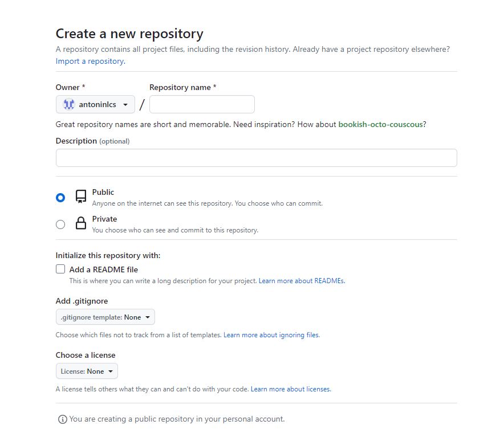Click into the Description text field
Screen dimensions: 504x429
tap(256, 158)
